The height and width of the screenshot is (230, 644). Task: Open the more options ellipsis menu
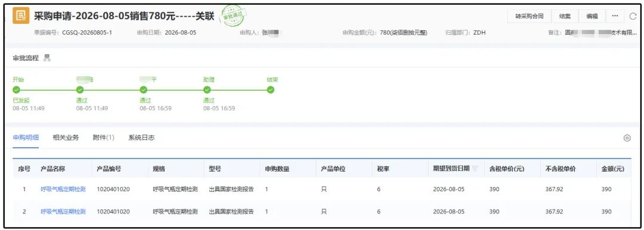click(615, 16)
